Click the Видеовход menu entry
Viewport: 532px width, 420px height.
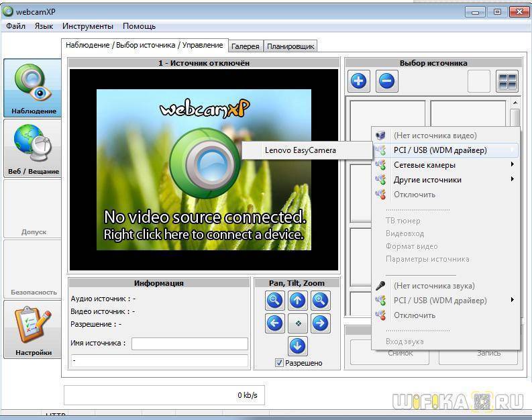(x=405, y=233)
